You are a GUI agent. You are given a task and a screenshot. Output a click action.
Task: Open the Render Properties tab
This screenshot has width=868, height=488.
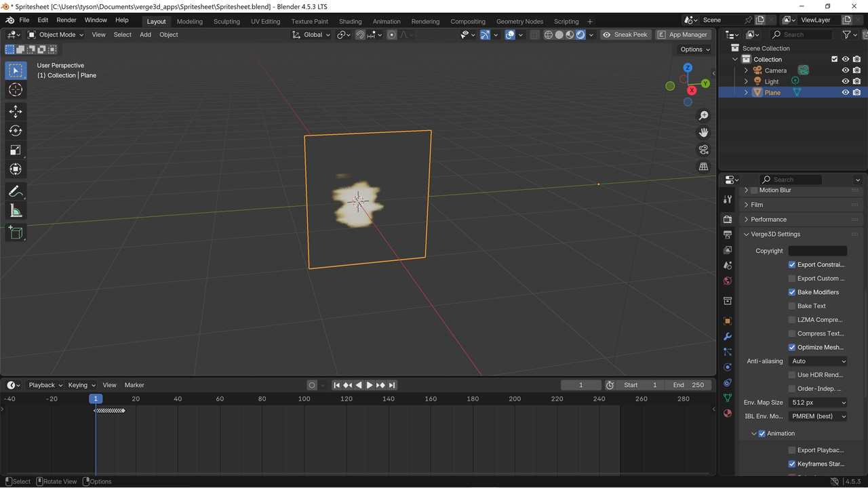(x=727, y=220)
